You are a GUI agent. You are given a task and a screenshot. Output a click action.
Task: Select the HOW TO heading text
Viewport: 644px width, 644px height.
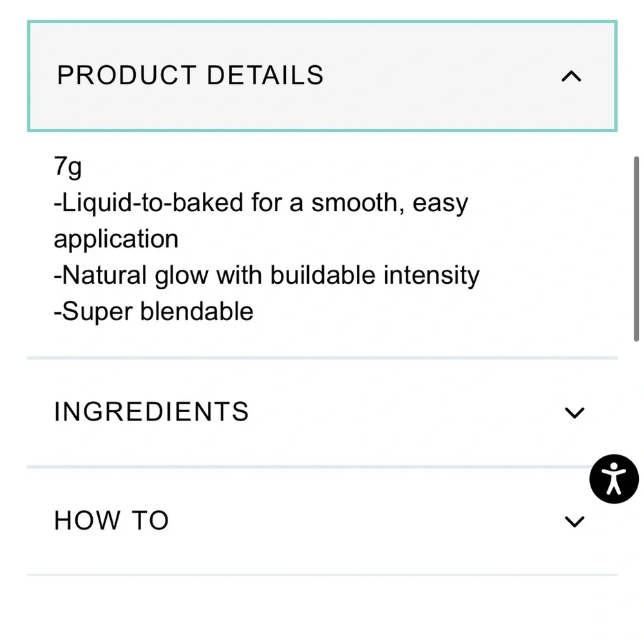111,520
